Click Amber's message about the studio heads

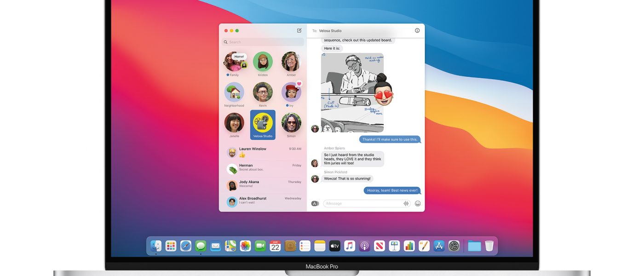[352, 159]
